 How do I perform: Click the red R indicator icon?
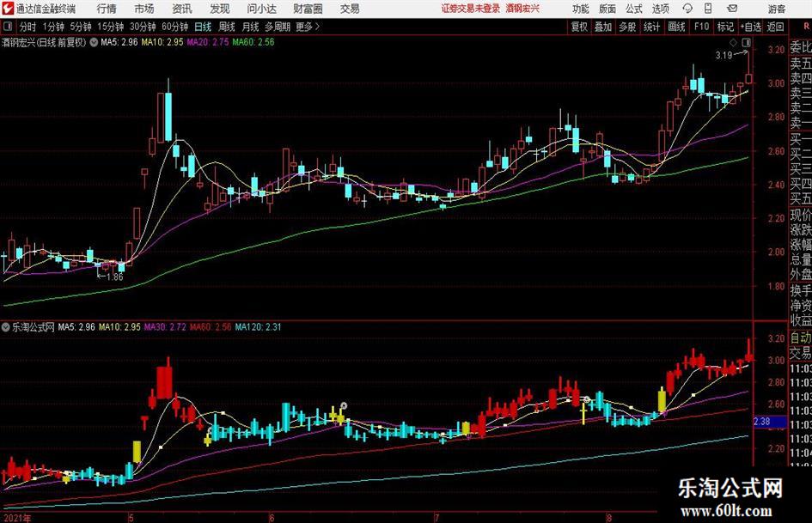coord(806,27)
